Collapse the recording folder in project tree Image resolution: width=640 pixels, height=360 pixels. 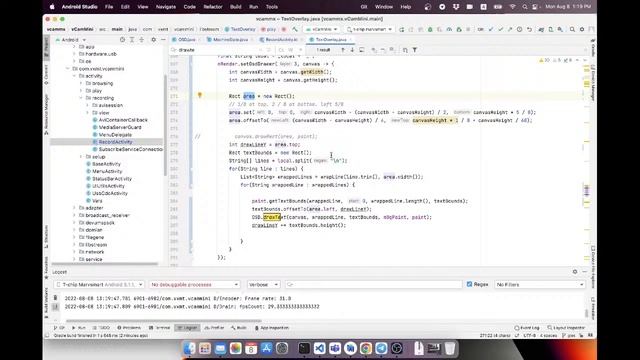(81, 98)
